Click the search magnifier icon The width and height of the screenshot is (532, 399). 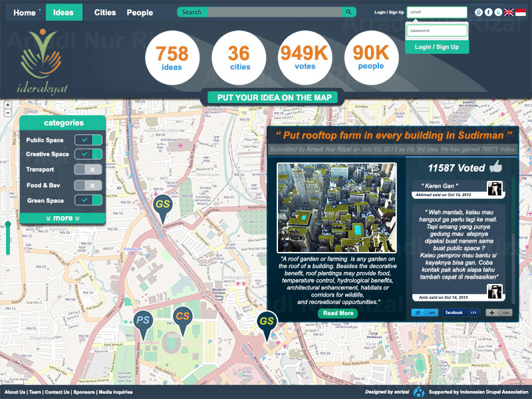point(348,12)
